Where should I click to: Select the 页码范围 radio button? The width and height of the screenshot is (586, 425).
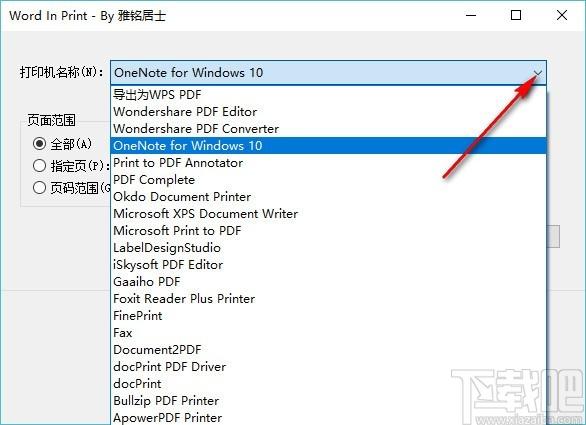(39, 188)
